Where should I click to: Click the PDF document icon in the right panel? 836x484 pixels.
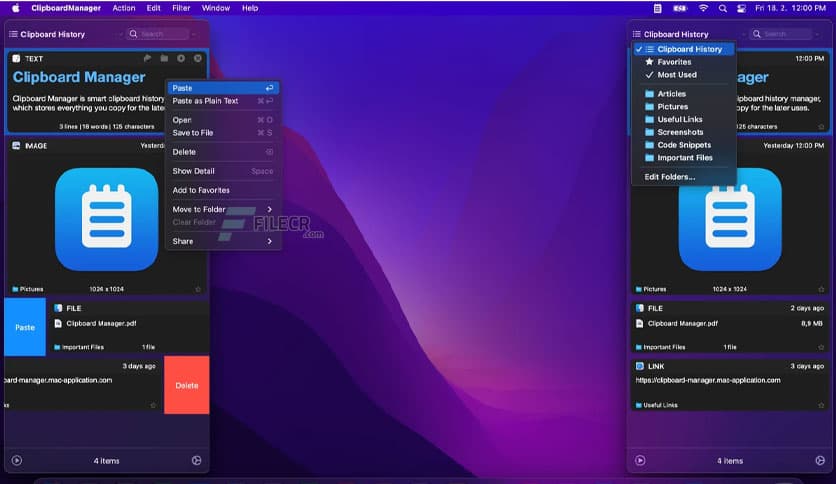[640, 324]
